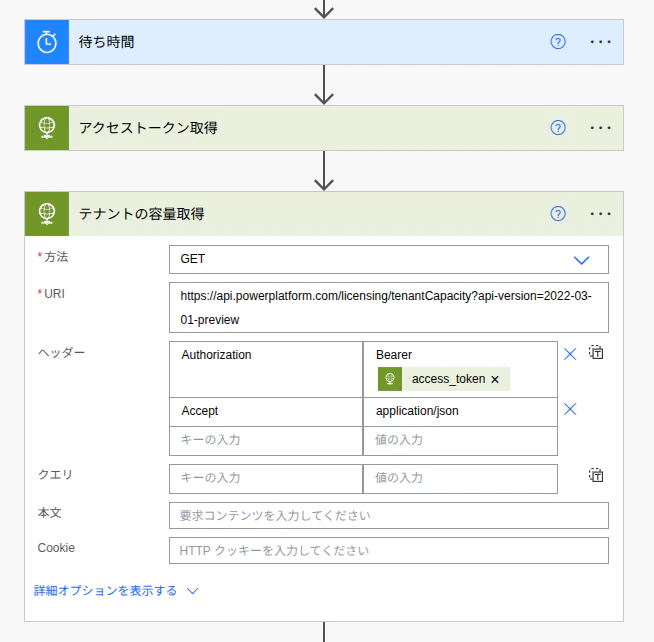Click the Accept header key field

coord(266,412)
